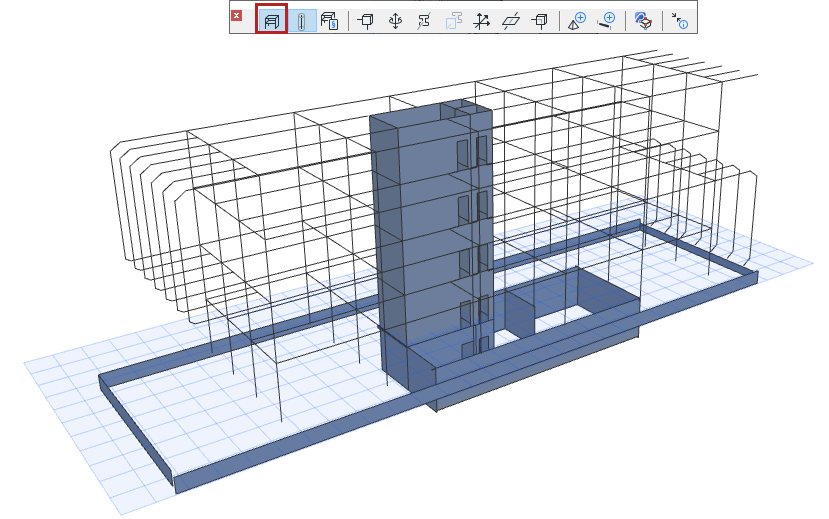Open the blue 3D model box icon
Image resolution: width=829 pixels, height=519 pixels.
[644, 19]
